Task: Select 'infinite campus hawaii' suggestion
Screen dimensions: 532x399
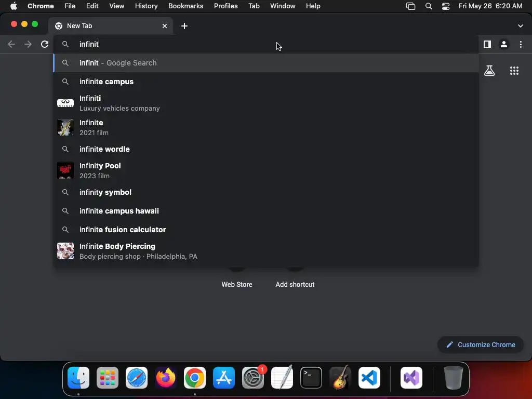Action: (x=266, y=211)
